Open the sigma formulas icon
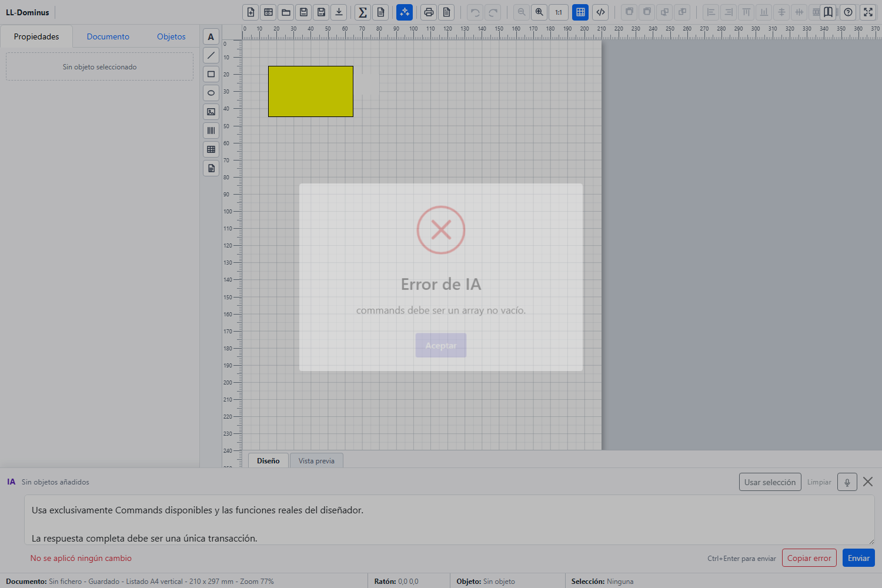The width and height of the screenshot is (882, 588). pos(363,12)
